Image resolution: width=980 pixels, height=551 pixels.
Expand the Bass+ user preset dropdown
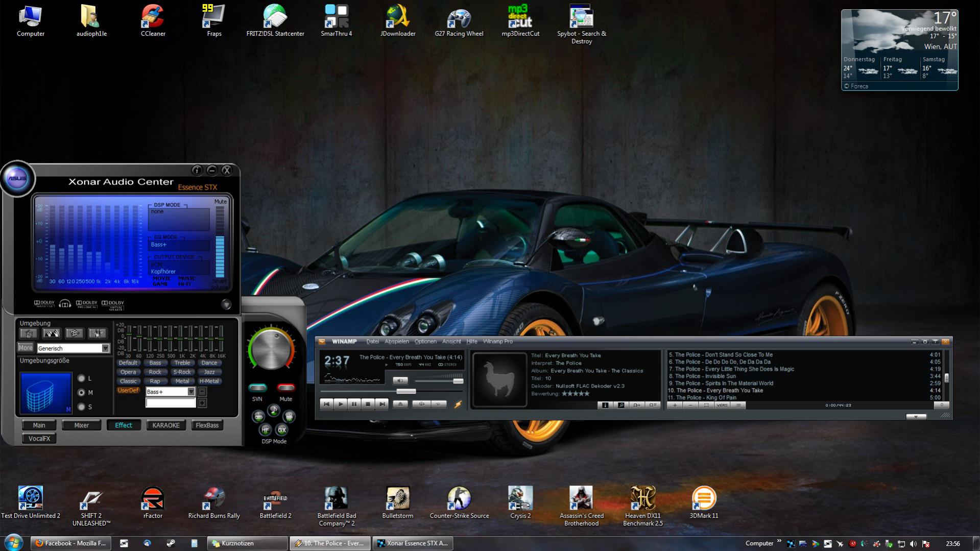(191, 392)
